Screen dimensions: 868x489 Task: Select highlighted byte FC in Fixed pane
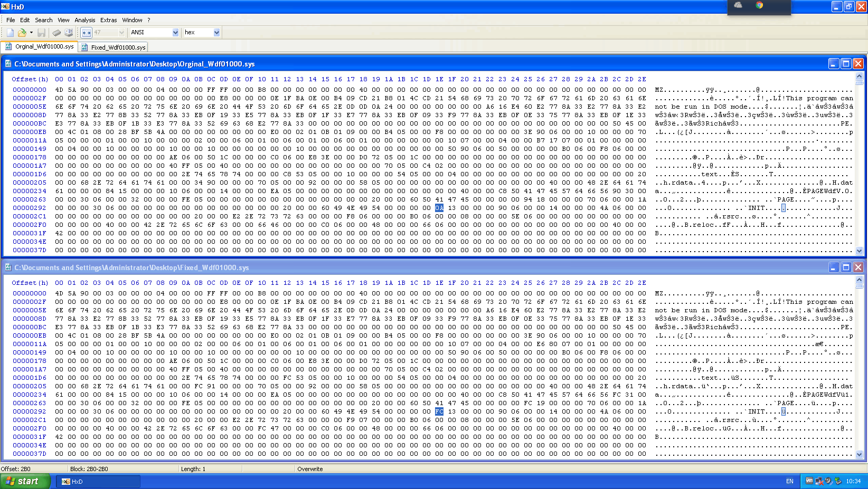[439, 411]
